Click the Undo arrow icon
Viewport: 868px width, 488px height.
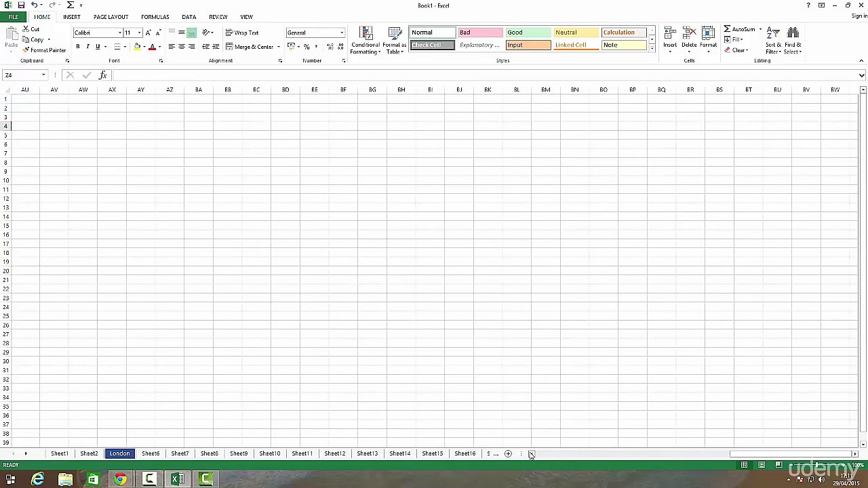(x=34, y=5)
